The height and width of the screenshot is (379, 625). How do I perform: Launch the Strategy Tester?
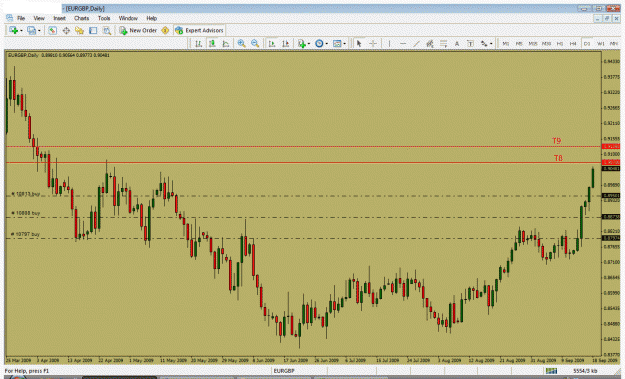click(x=106, y=30)
